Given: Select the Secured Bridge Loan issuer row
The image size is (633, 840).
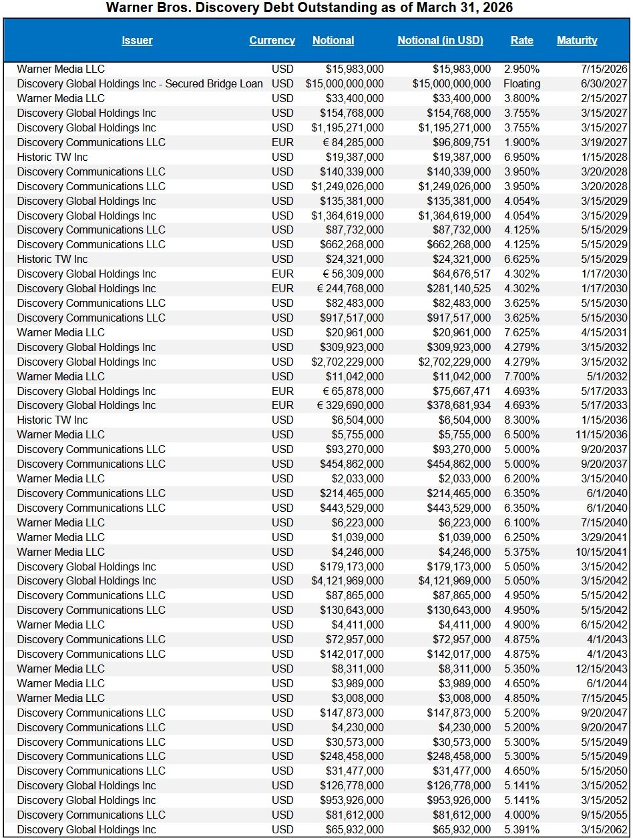Looking at the screenshot, I should (140, 83).
